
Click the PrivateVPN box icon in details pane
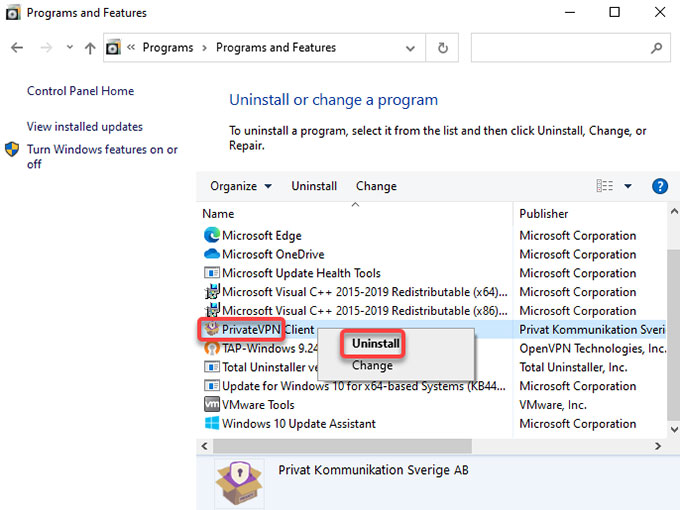(x=239, y=483)
